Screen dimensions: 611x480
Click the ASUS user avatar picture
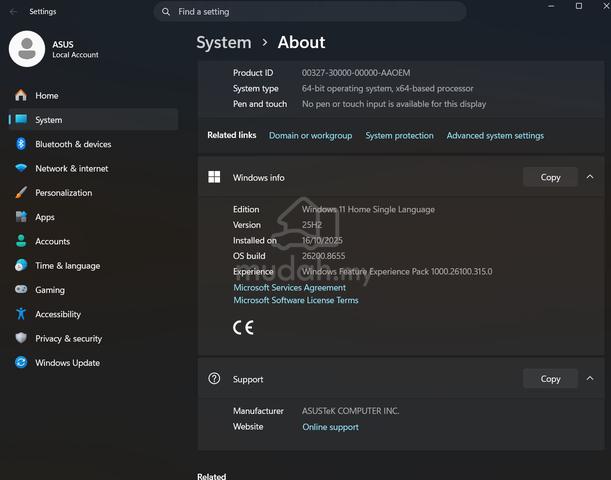tap(27, 49)
